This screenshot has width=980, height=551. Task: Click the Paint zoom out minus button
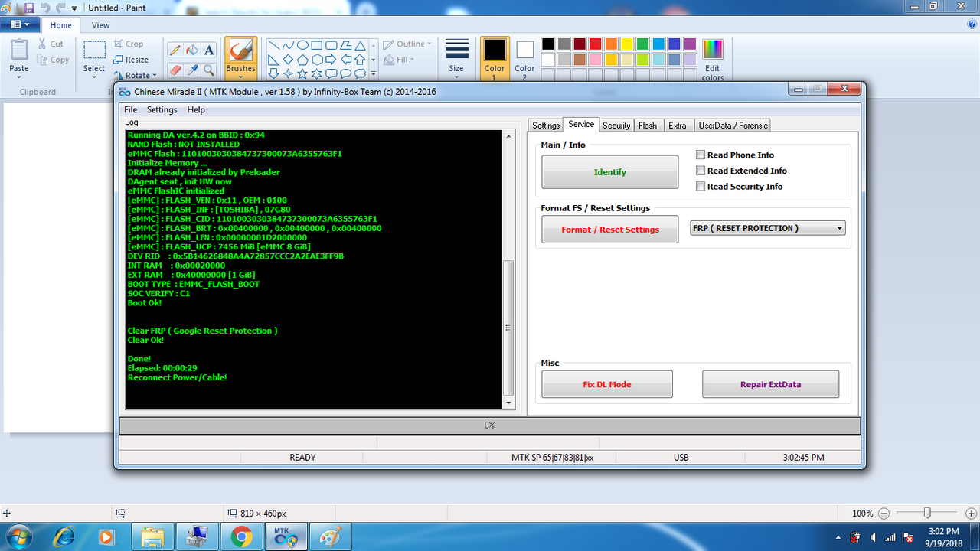click(884, 514)
